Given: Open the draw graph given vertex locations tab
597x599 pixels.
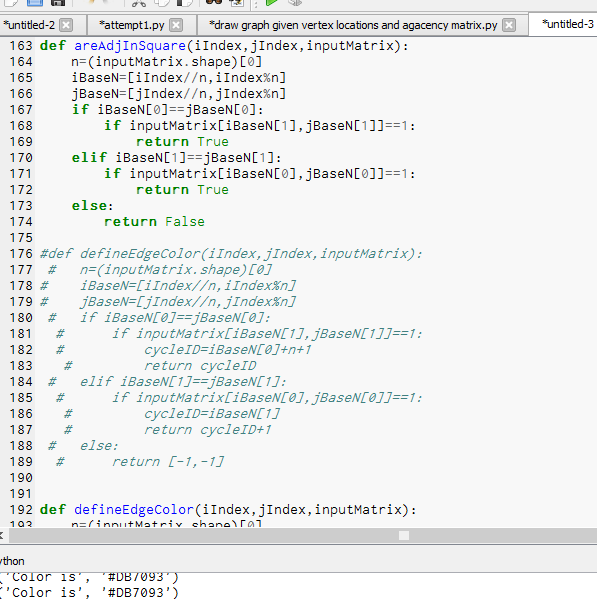Looking at the screenshot, I should 353,25.
